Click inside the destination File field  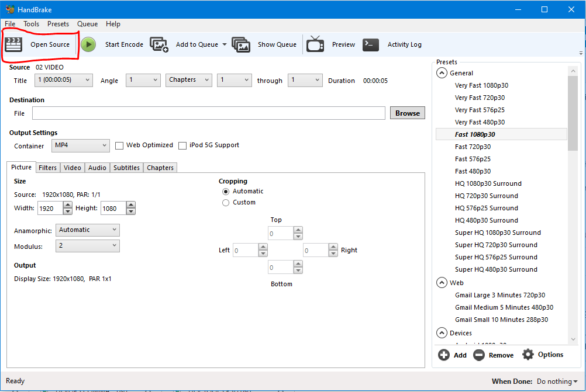coord(209,113)
